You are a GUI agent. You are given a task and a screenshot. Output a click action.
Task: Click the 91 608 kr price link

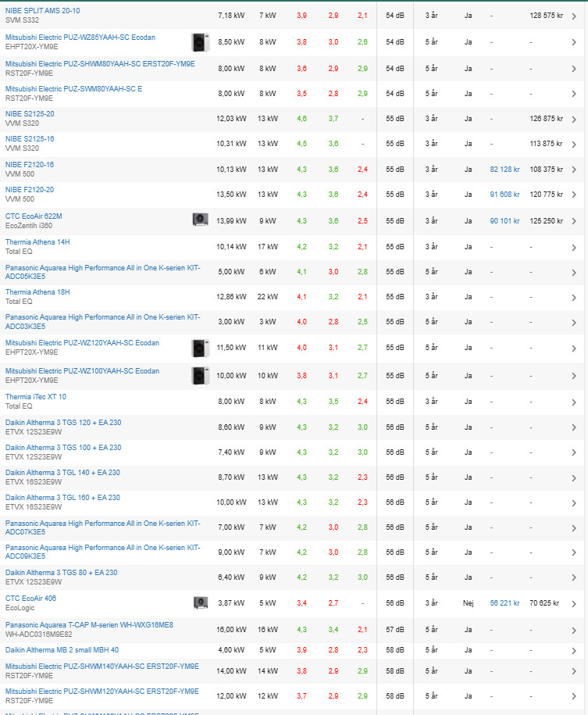click(504, 195)
